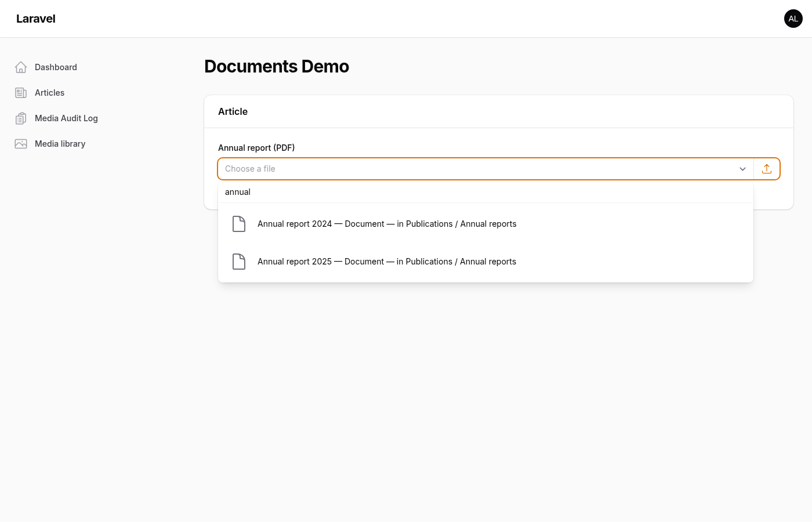Click the document icon for Annual report 2025

[x=239, y=262]
